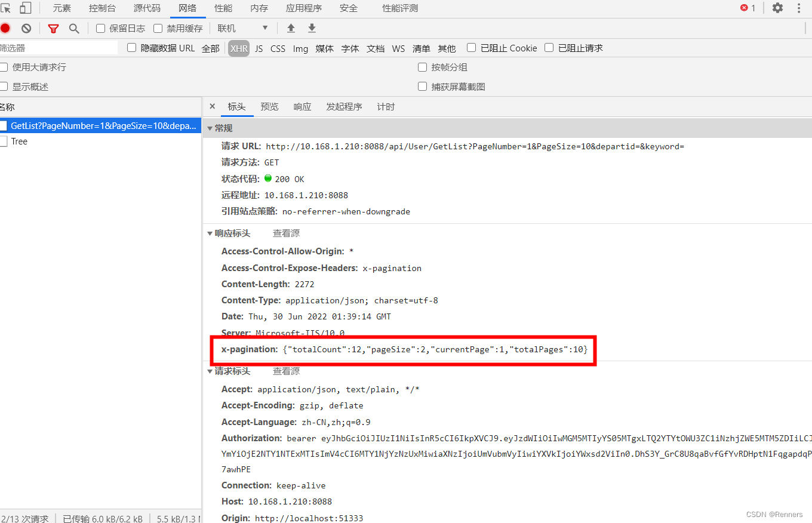This screenshot has height=523, width=812.
Task: Switch to the Initiator tab (发起程序)
Action: point(344,107)
